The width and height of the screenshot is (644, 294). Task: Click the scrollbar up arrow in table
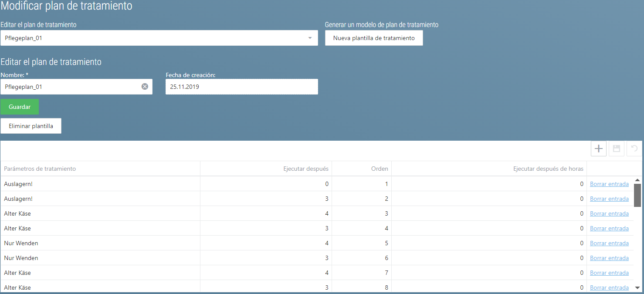point(637,180)
